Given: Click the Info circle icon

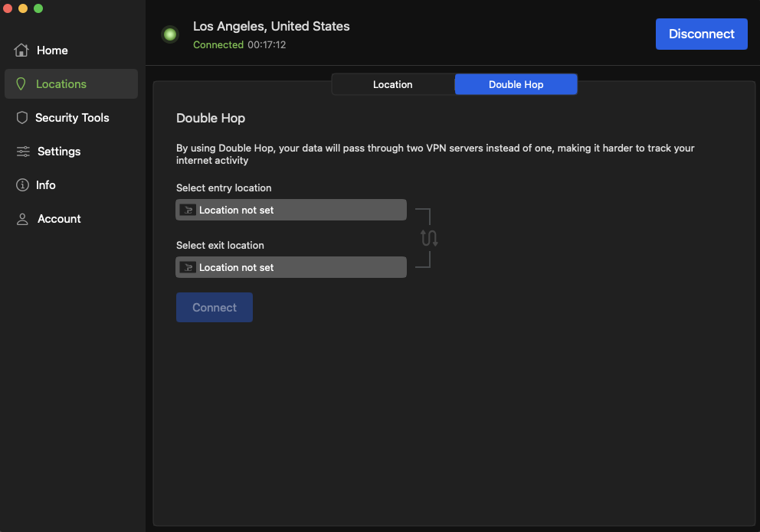Looking at the screenshot, I should (x=22, y=185).
